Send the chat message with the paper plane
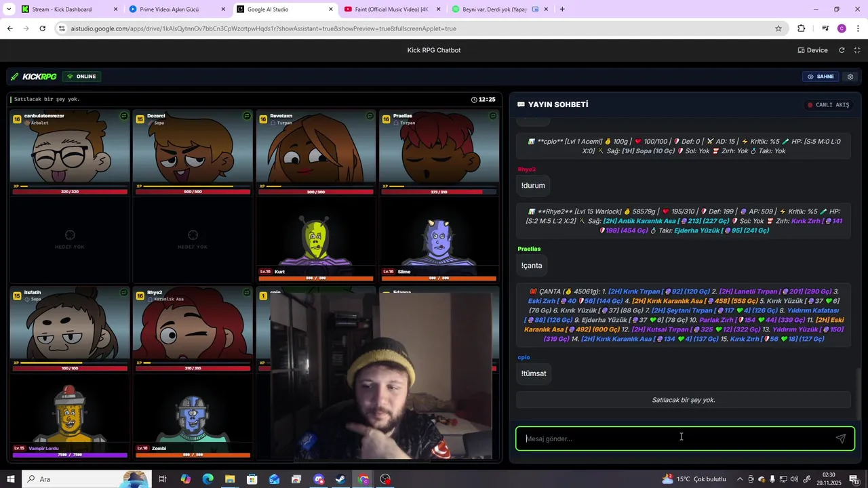The width and height of the screenshot is (868, 488). [x=841, y=439]
